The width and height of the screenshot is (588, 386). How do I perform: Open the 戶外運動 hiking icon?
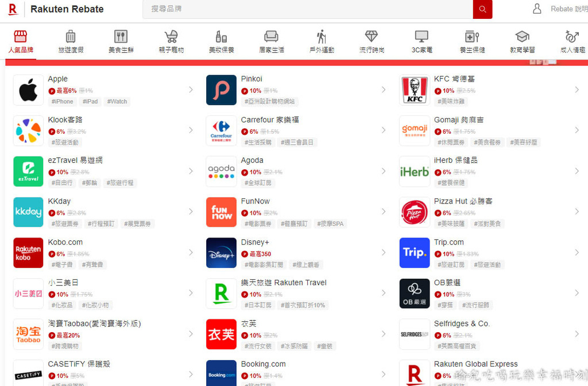pos(322,37)
